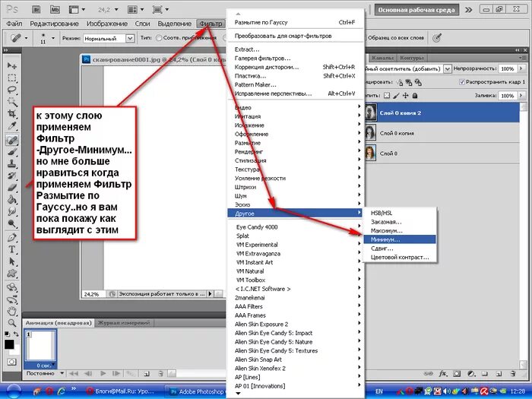
Task: Select the Clone Stamp tool
Action: click(12, 164)
